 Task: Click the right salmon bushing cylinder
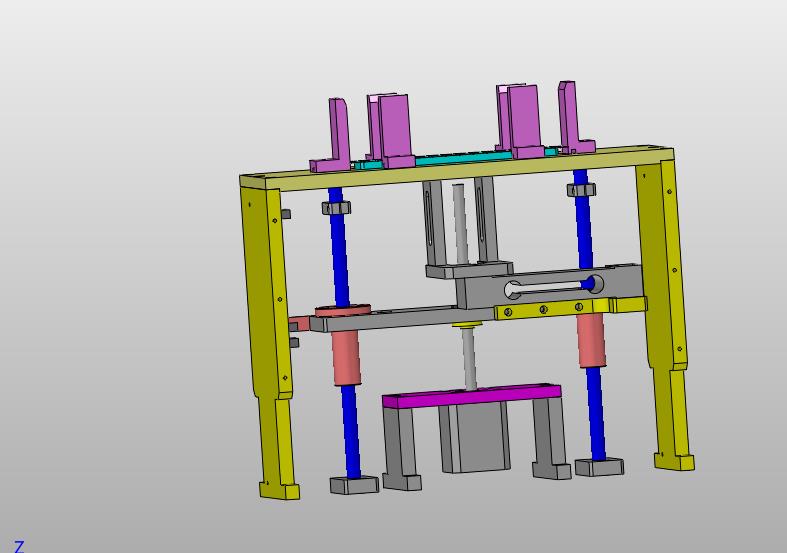pyautogui.click(x=591, y=340)
